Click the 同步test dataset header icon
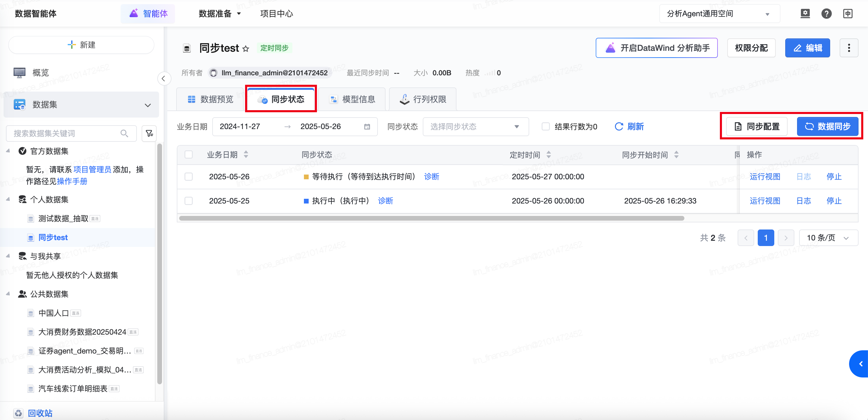This screenshot has width=868, height=420. click(x=187, y=48)
